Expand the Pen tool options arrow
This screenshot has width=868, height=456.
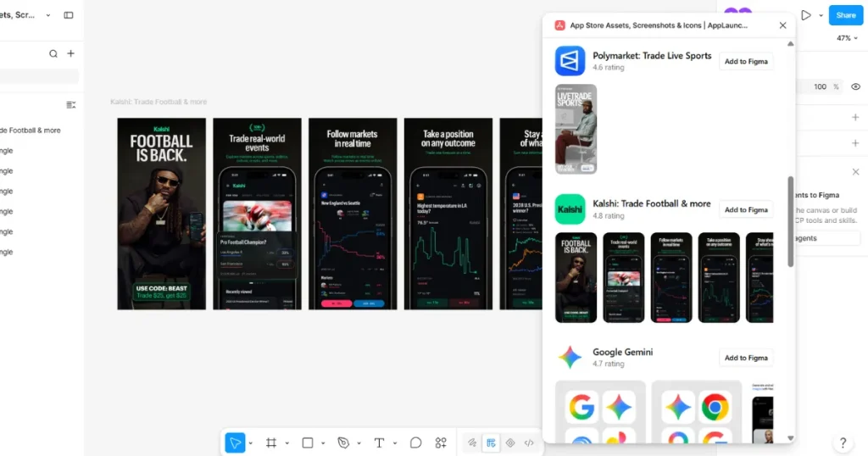(x=359, y=443)
